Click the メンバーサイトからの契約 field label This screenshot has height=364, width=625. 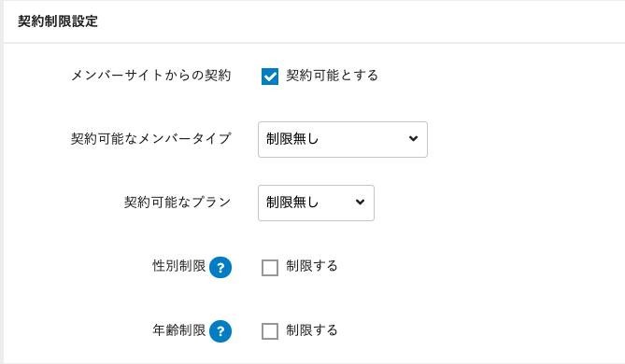pos(151,76)
